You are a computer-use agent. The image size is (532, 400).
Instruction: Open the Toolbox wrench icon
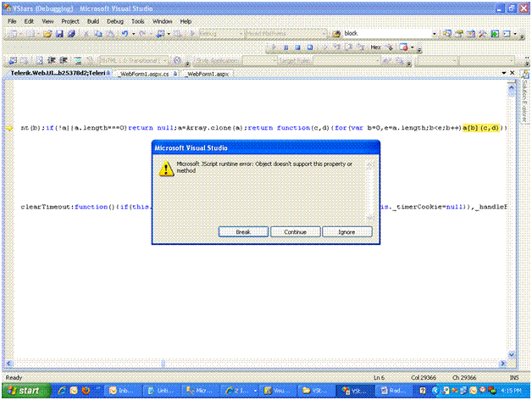coord(483,34)
